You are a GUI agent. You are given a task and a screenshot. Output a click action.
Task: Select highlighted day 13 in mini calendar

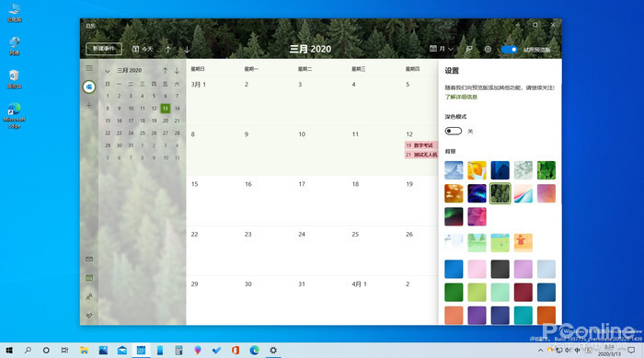pyautogui.click(x=165, y=109)
